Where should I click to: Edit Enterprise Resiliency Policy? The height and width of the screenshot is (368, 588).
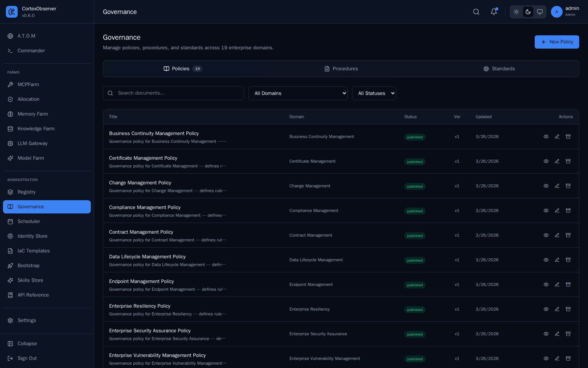(x=557, y=309)
